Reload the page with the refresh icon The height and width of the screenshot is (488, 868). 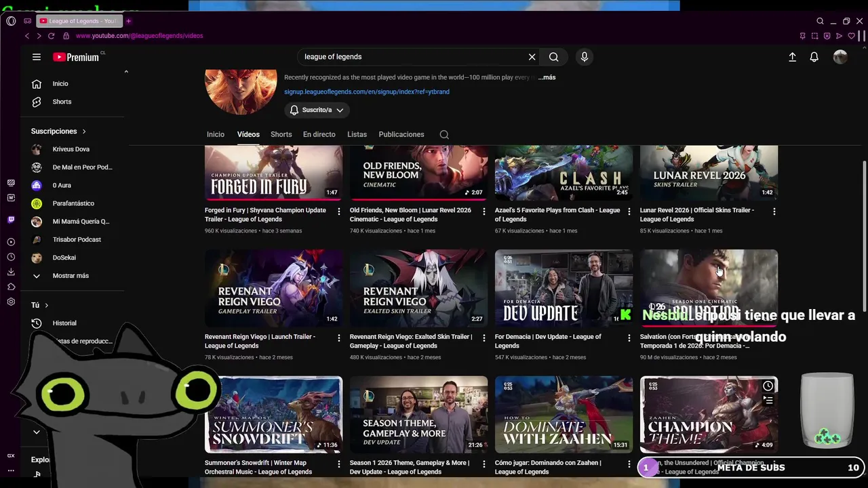pos(51,36)
